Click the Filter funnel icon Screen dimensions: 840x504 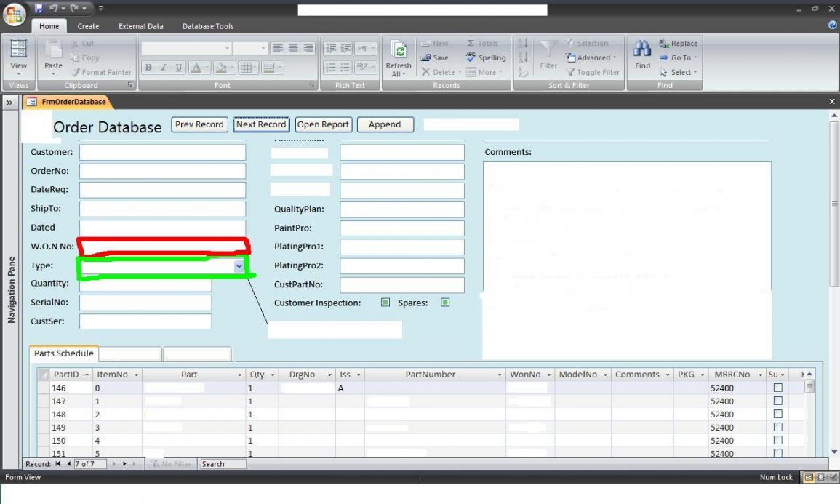[x=548, y=49]
